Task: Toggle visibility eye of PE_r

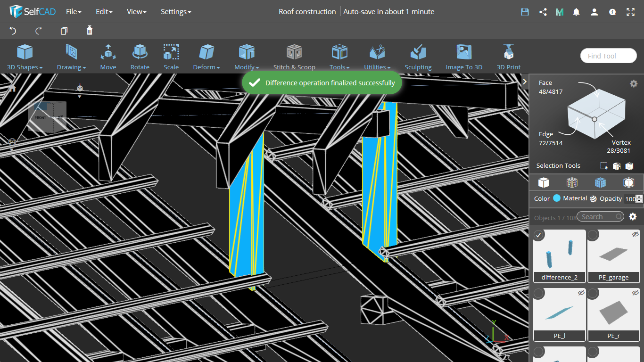Action: point(635,293)
